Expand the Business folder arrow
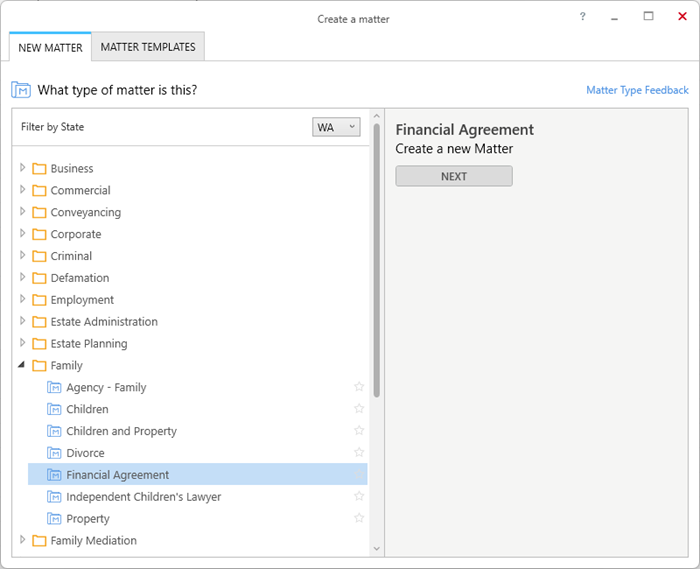Screen dimensions: 700x569 pos(22,168)
